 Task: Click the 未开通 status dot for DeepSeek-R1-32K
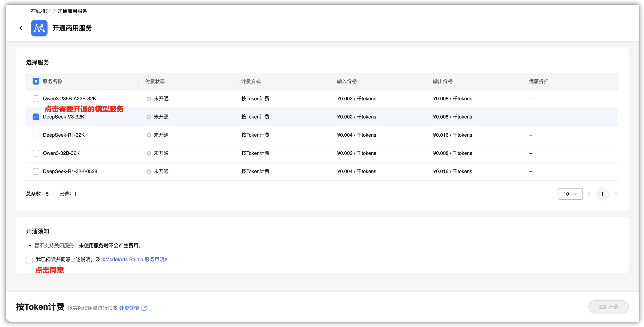[149, 135]
